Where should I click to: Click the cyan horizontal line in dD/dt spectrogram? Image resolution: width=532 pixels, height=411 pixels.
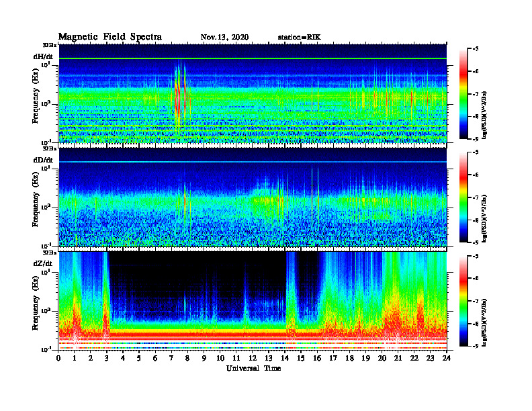coord(253,162)
